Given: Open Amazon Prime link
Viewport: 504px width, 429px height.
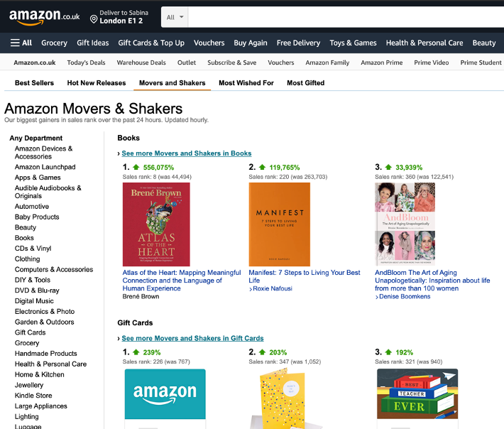Looking at the screenshot, I should [382, 63].
